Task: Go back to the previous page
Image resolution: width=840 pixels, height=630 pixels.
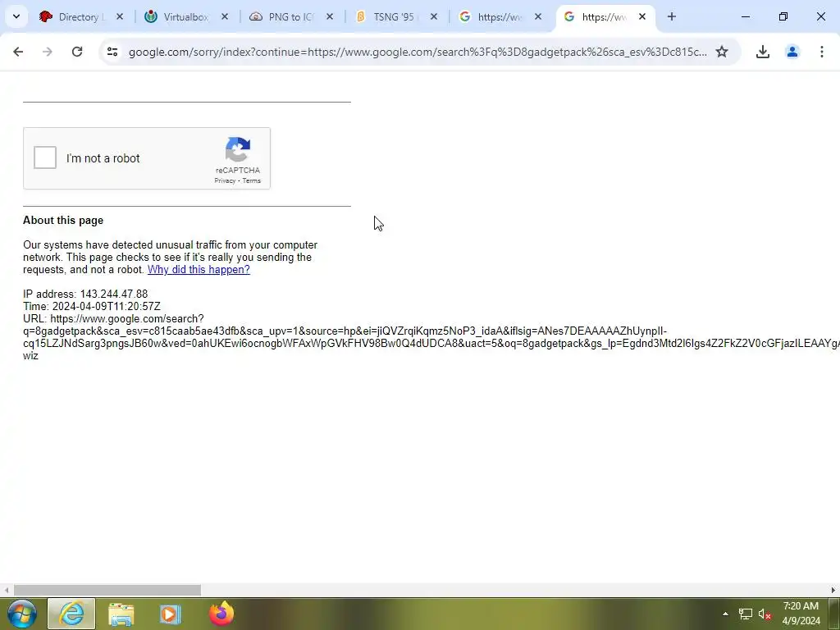Action: pos(18,52)
